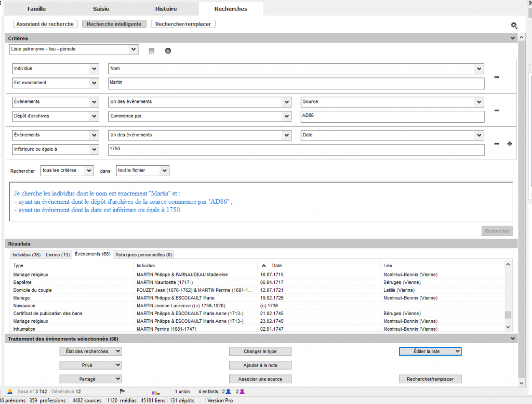Click the orange person icon in the status bar

tap(10, 392)
